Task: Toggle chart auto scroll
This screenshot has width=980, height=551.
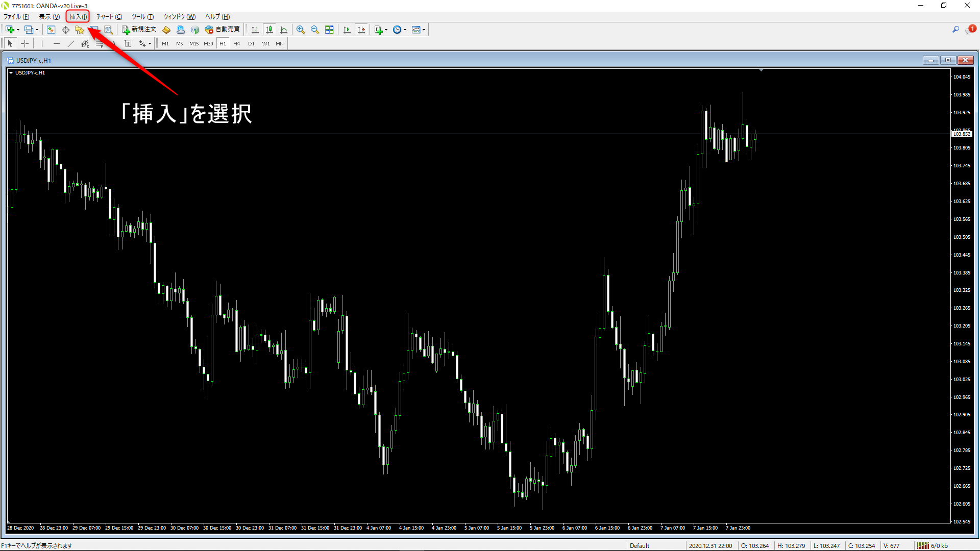Action: point(347,30)
